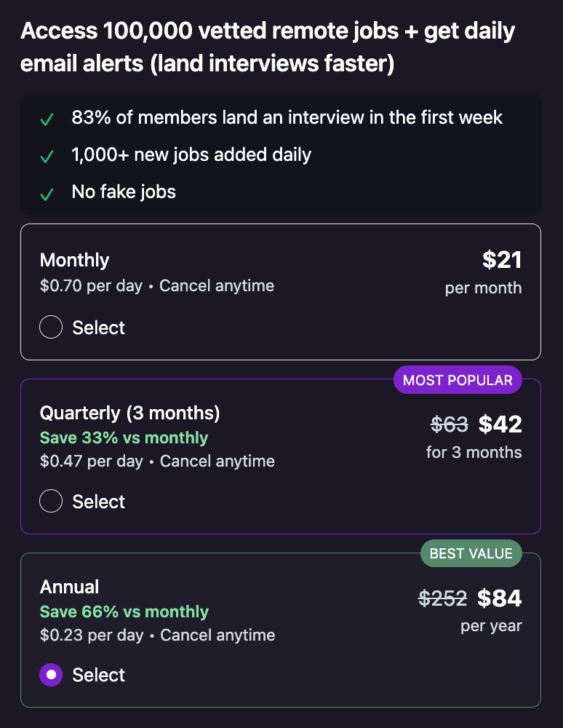Click the checkmark next to 1,000+ new jobs
Viewport: 563px width, 728px height.
[x=47, y=157]
